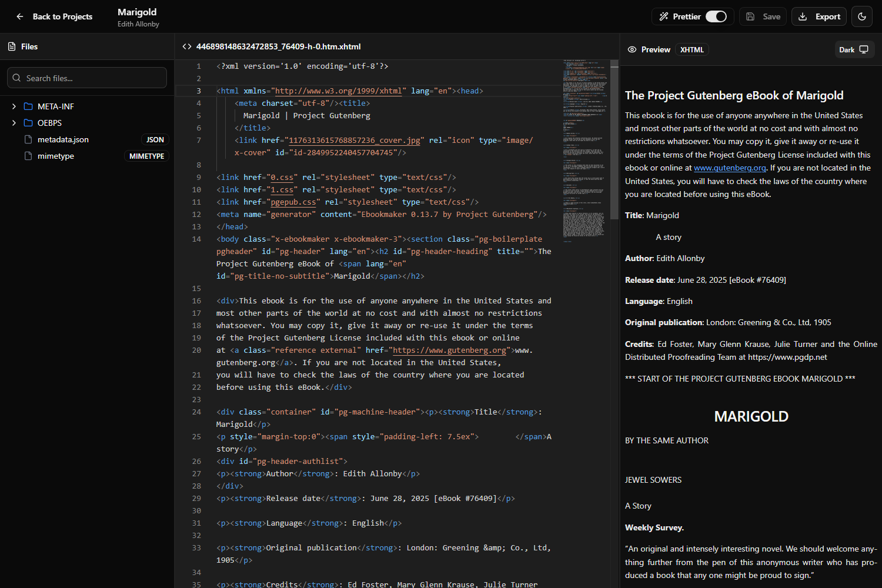
Task: Select the 446898148632472853_76409-h-0.htm.xhtml tab
Action: 279,46
